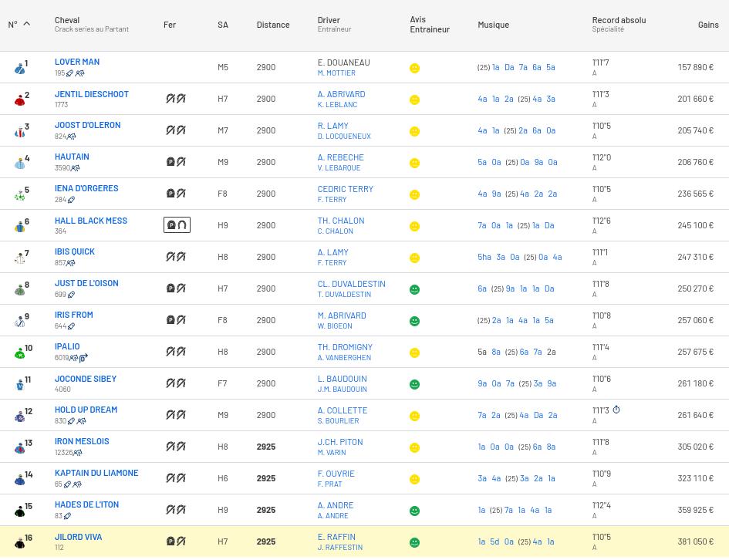Screen dimensions: 729x560
Task: Open the JOOST D'OLERON horse link
Action: coord(87,125)
